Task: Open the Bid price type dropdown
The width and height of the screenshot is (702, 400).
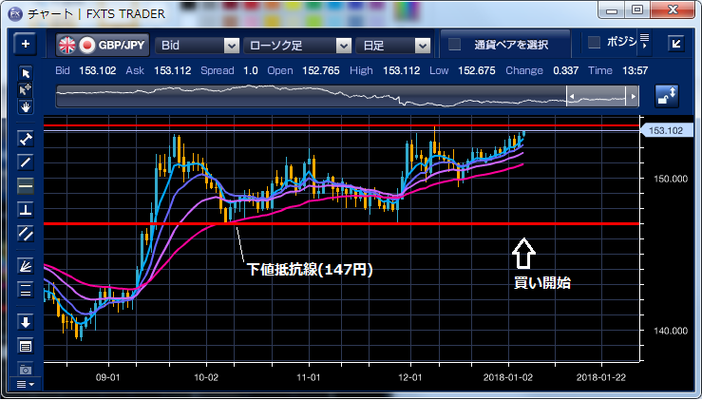Action: 197,45
